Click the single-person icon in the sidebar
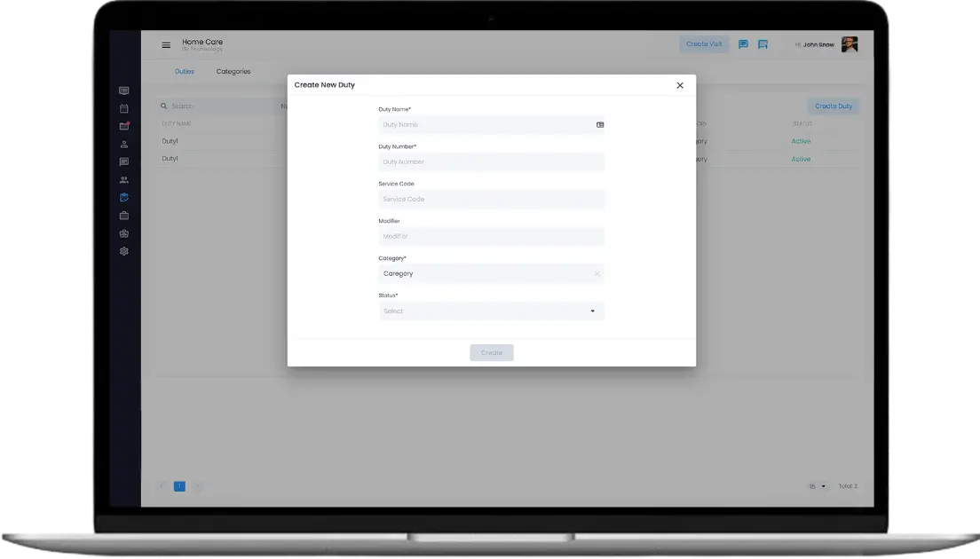 [x=124, y=144]
